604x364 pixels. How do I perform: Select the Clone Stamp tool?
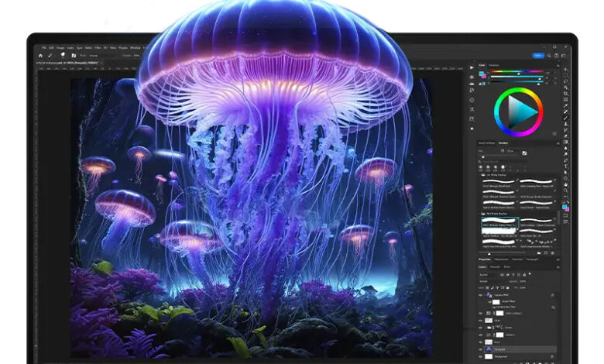[565, 124]
